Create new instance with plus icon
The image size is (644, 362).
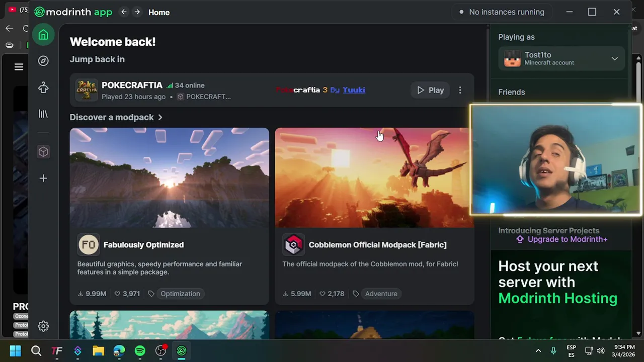[43, 178]
